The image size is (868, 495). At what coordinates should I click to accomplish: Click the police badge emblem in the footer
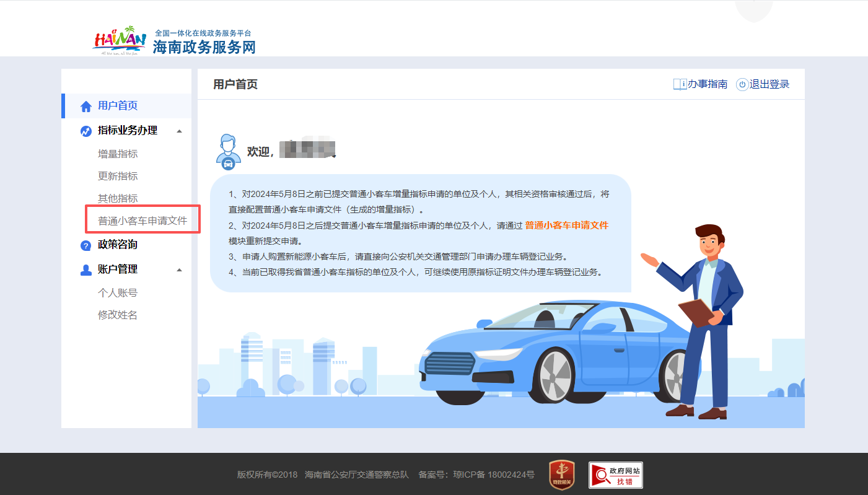coord(561,475)
